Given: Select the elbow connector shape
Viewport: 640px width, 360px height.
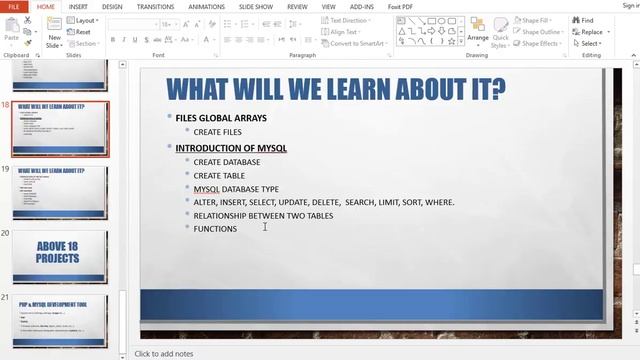Looking at the screenshot, I should coord(412,31).
